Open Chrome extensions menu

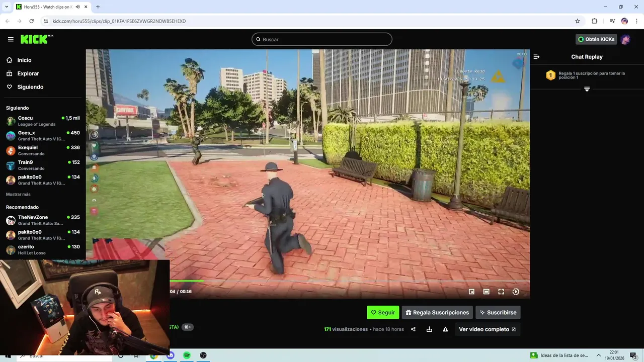point(594,21)
